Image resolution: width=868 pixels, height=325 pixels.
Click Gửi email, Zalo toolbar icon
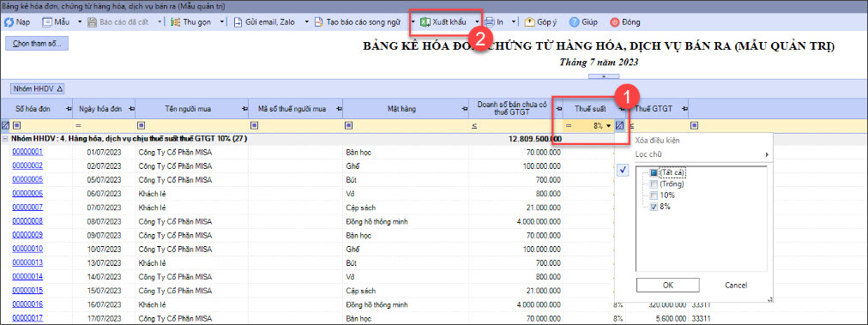coord(238,22)
